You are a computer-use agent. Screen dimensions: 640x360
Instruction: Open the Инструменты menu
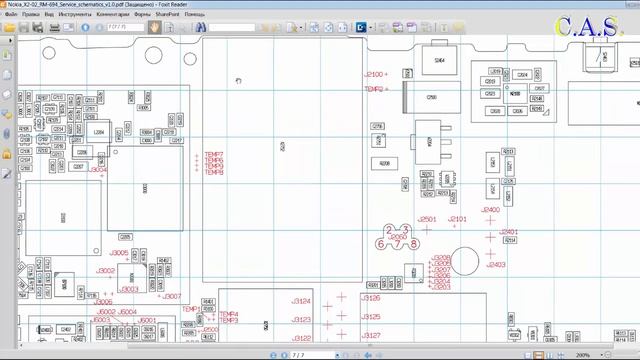[x=75, y=14]
